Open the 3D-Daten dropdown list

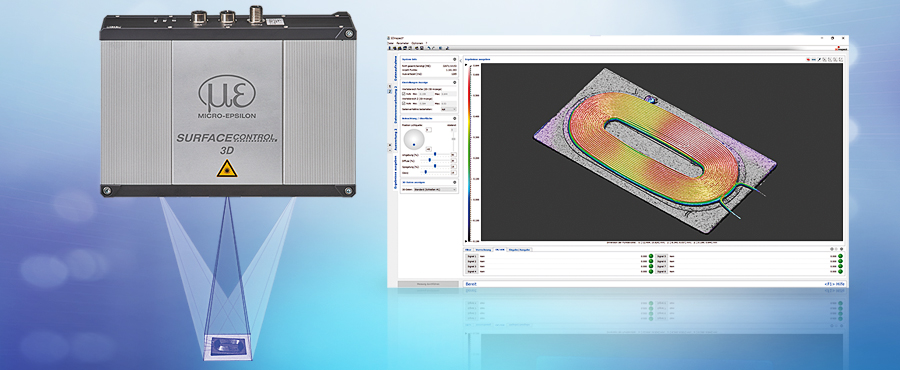[x=435, y=189]
